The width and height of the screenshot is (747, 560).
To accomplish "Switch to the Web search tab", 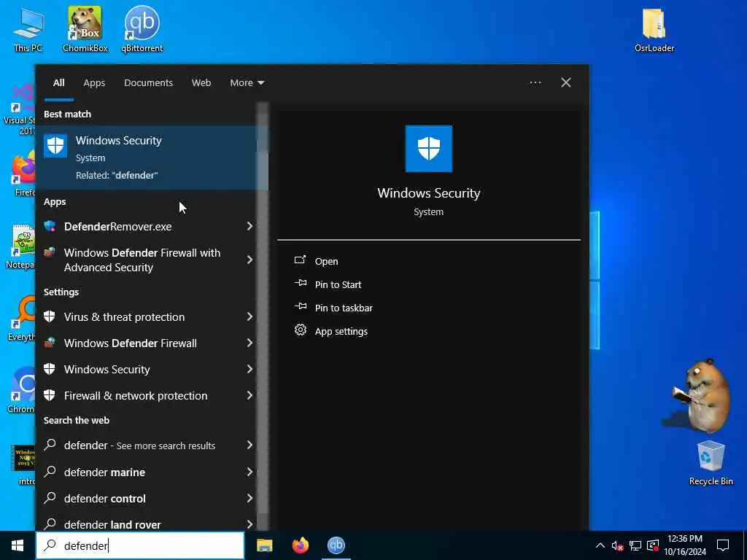I will [201, 83].
